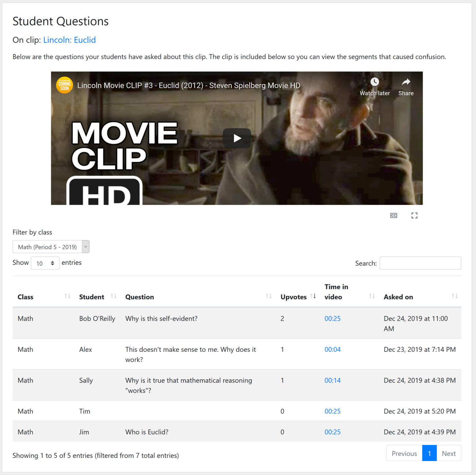The width and height of the screenshot is (476, 475).
Task: Click the fullscreen icon below the video
Action: pyautogui.click(x=414, y=215)
